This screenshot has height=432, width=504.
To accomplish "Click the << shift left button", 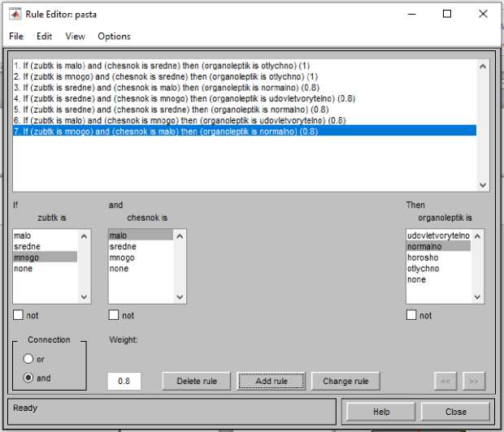I will coord(445,381).
